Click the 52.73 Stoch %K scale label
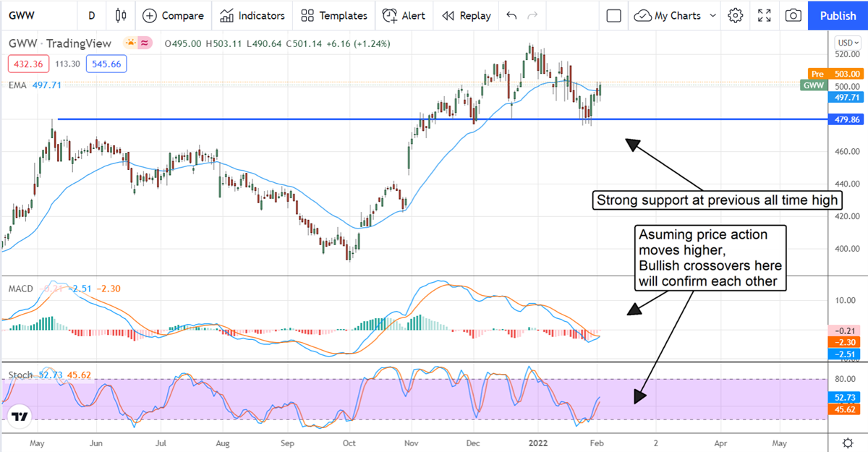This screenshot has height=452, width=868. point(845,397)
